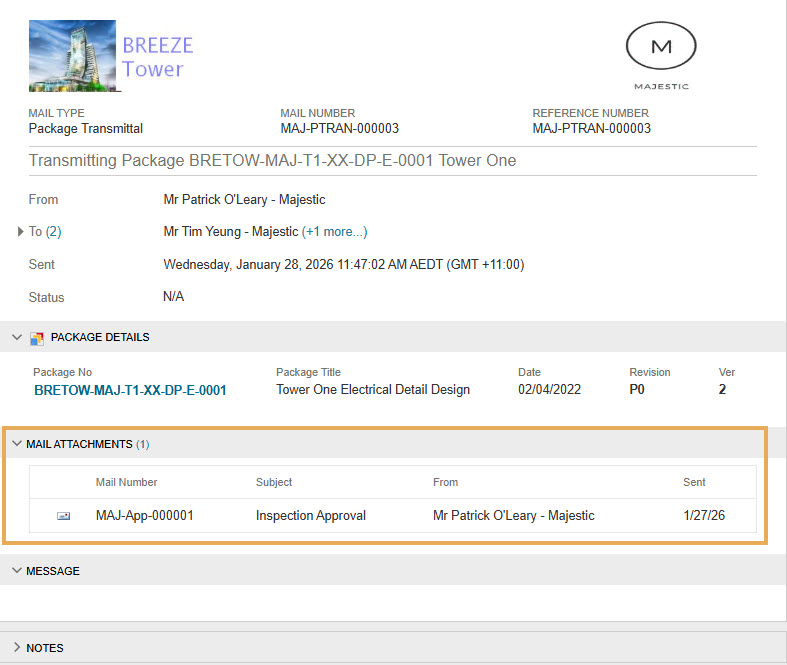
Task: Click the To (2) recipients label
Action: [45, 232]
